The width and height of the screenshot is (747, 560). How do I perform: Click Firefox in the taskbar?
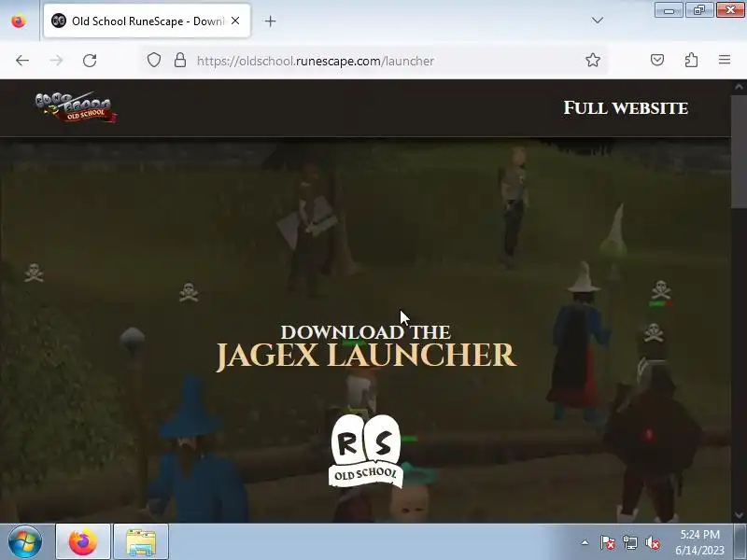pyautogui.click(x=83, y=542)
